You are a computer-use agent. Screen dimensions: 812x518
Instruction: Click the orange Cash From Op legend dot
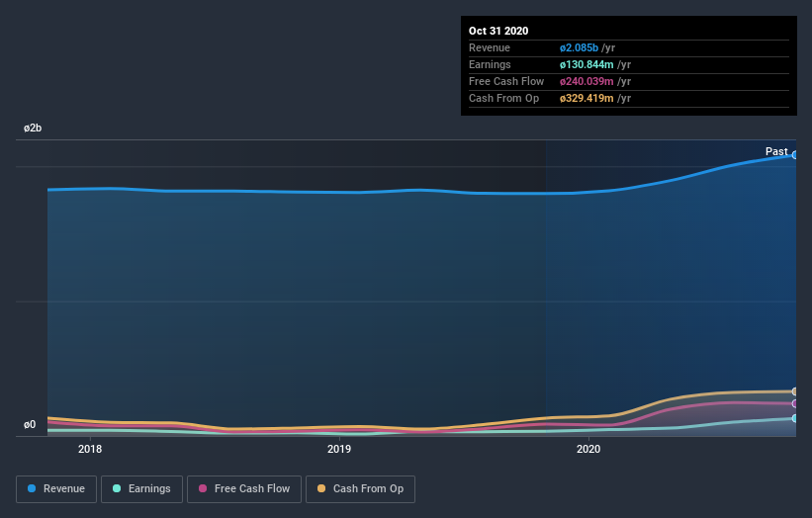pos(321,488)
